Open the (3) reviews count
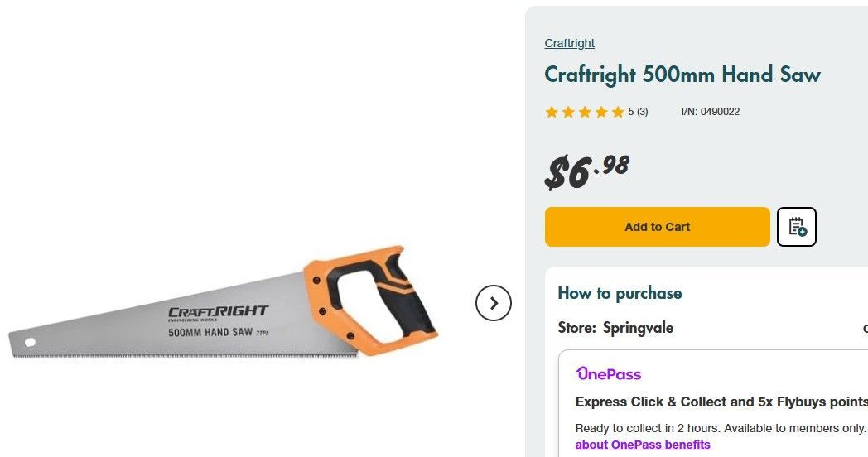Screen dimensions: 868x457 (642, 112)
